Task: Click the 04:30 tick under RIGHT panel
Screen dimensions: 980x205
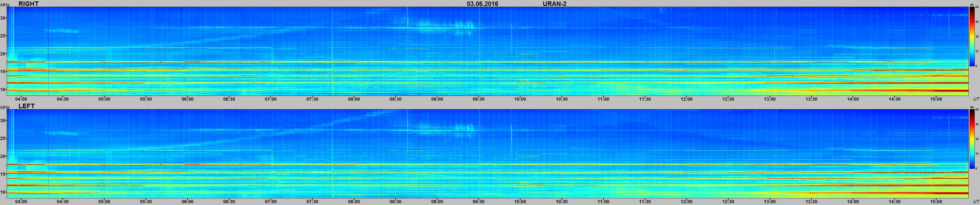Action: 63,99
